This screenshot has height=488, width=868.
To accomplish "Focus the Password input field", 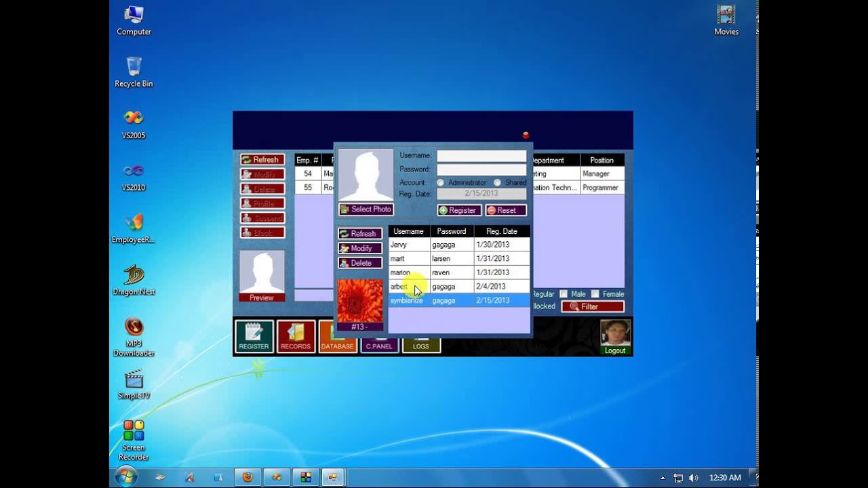I will [481, 169].
